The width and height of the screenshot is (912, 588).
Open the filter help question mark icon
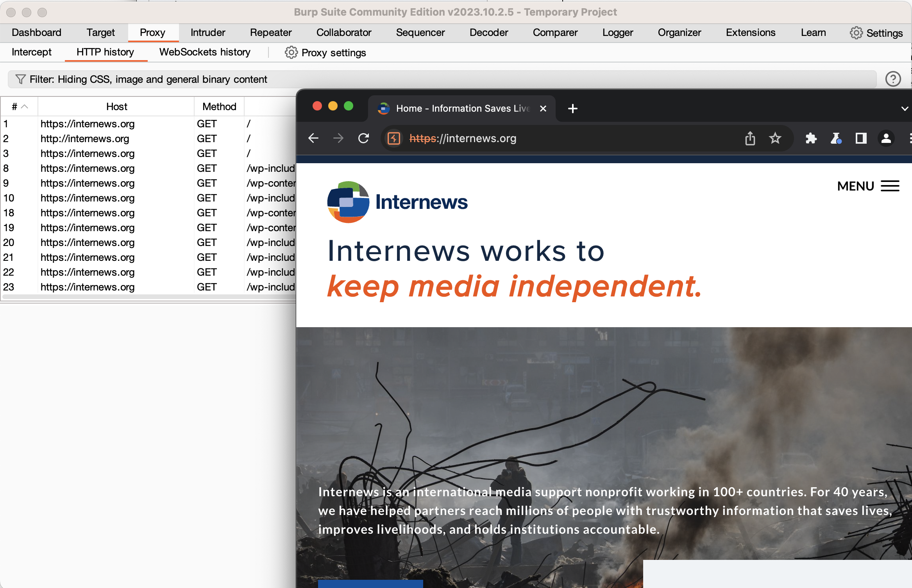coord(893,79)
